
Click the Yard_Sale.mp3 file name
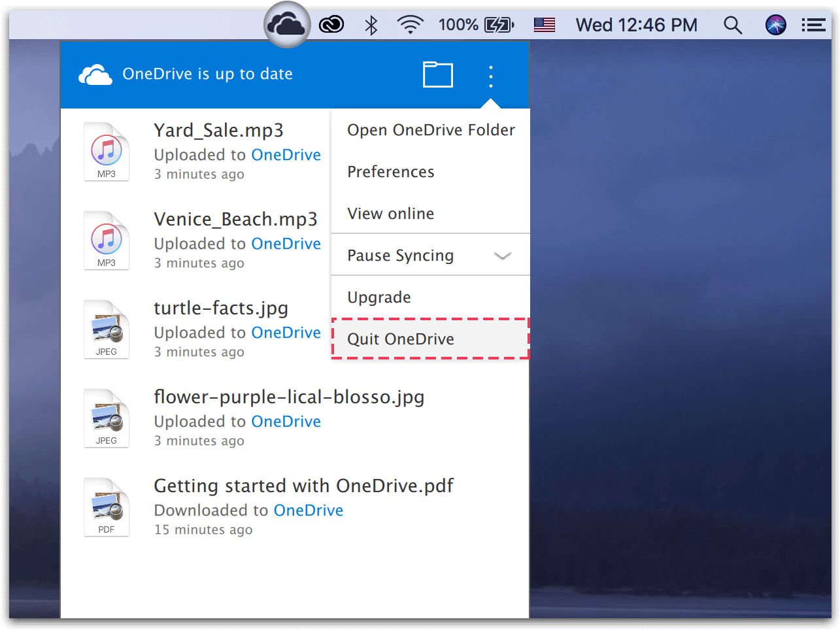[x=219, y=131]
